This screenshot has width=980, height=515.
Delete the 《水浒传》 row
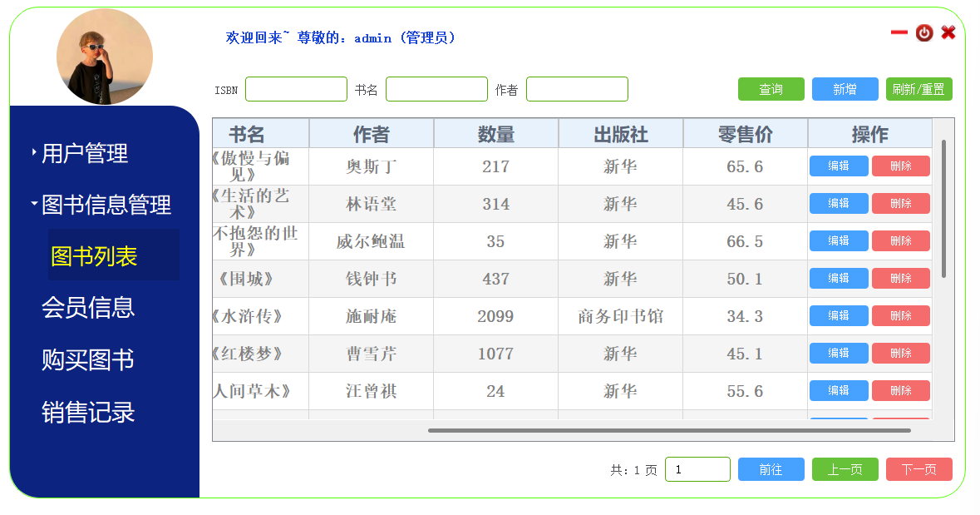(901, 316)
